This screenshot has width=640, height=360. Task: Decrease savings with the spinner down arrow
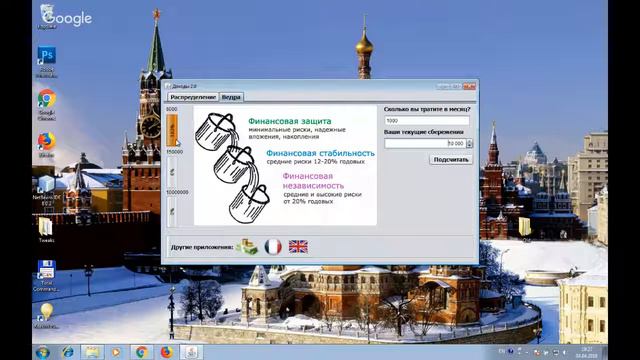click(469, 146)
